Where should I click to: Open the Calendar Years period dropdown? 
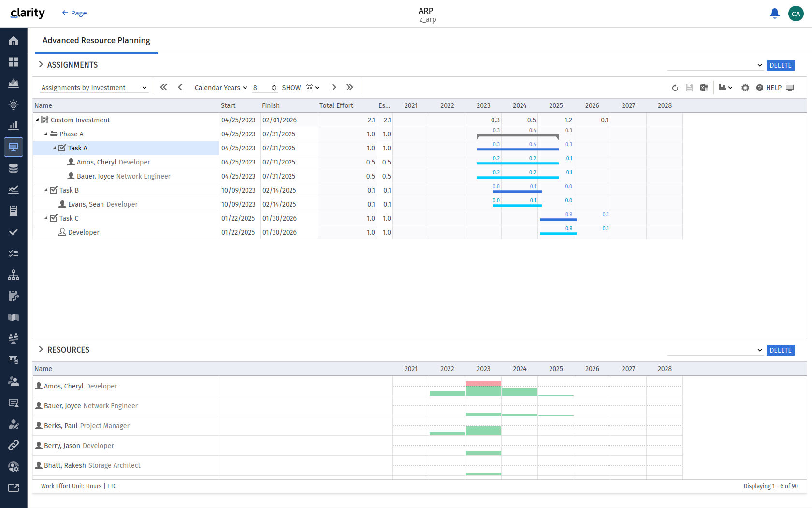tap(221, 88)
